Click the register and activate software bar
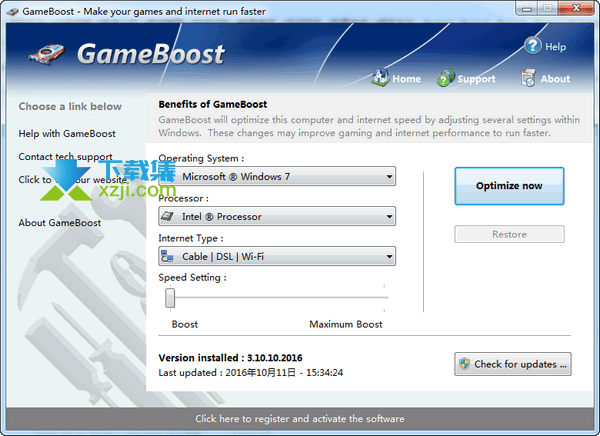The image size is (600, 436). 300,419
